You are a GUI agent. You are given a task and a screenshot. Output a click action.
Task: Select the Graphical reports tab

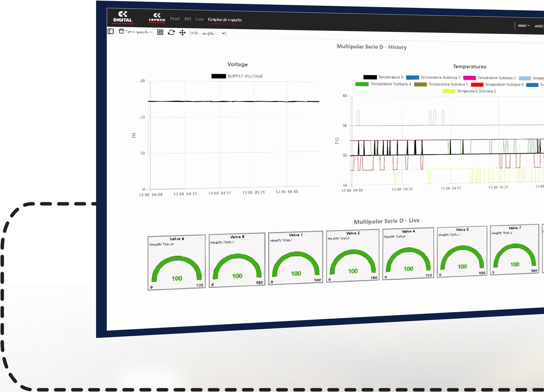225,20
